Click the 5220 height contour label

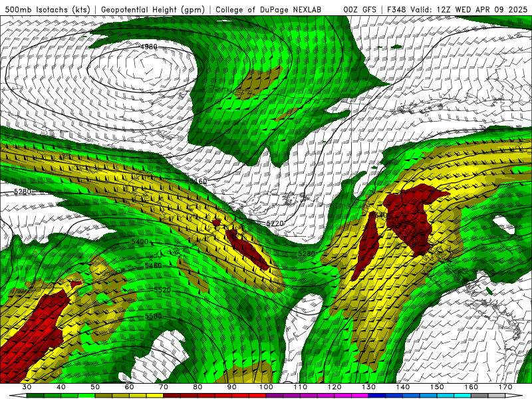tap(275, 223)
